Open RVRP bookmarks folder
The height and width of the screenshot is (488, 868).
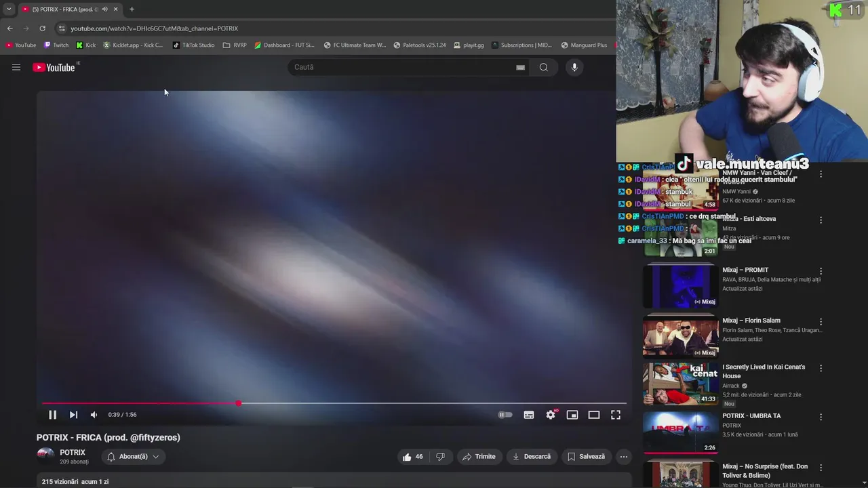point(235,45)
